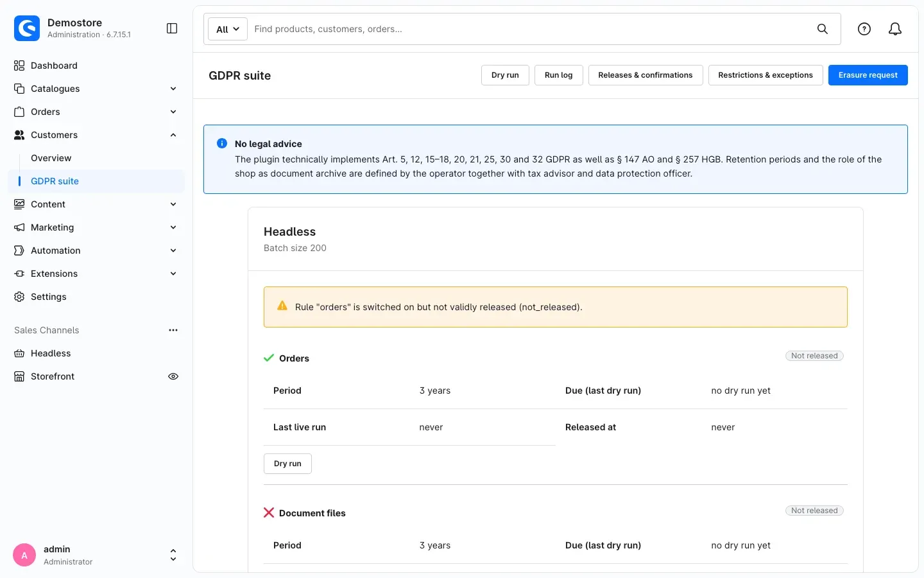This screenshot has width=924, height=578.
Task: Click the admin avatar circle
Action: pos(24,556)
